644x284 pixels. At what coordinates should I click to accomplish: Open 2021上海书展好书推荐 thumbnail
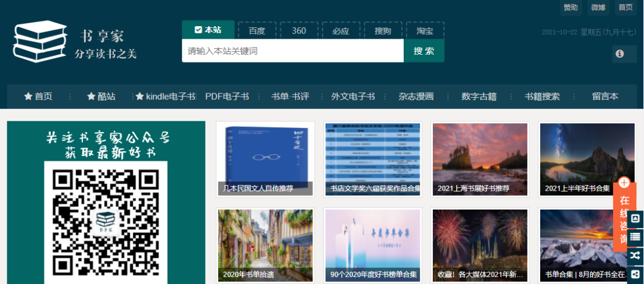pos(480,160)
